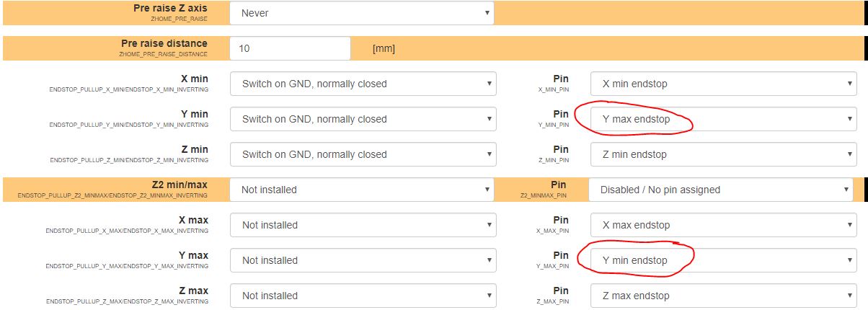
Task: Open pin dropdown showing 'Y min endstop'
Action: tap(723, 260)
